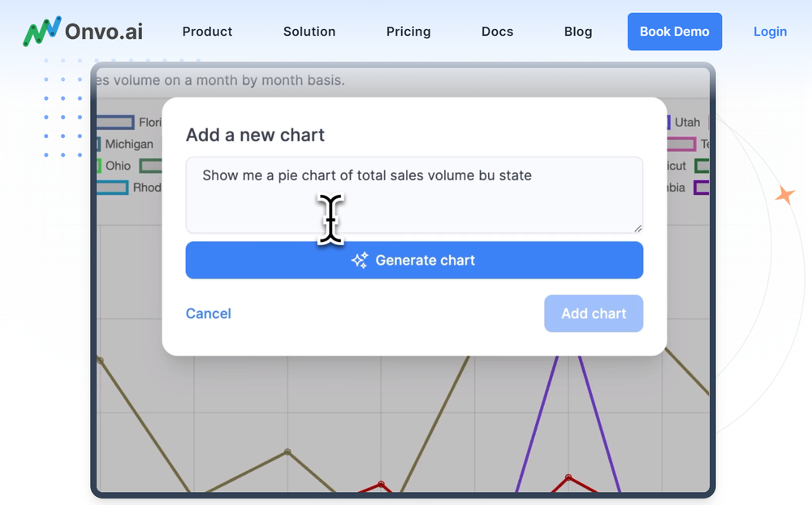Cancel the Add a new chart dialog
The height and width of the screenshot is (505, 812).
pyautogui.click(x=209, y=313)
